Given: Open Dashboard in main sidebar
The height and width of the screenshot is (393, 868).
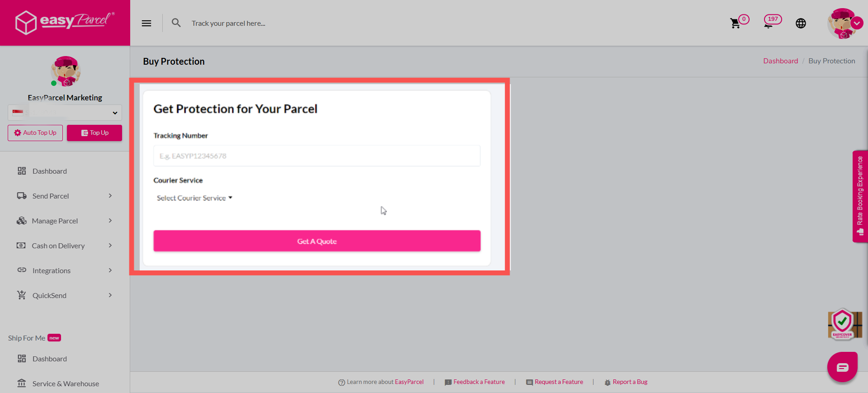Looking at the screenshot, I should [x=49, y=171].
